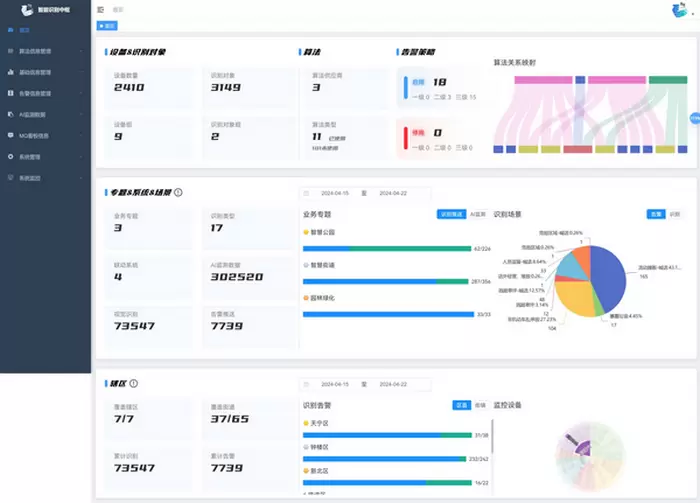
Task: Click the 识别 button above the pie chart
Action: tap(674, 214)
